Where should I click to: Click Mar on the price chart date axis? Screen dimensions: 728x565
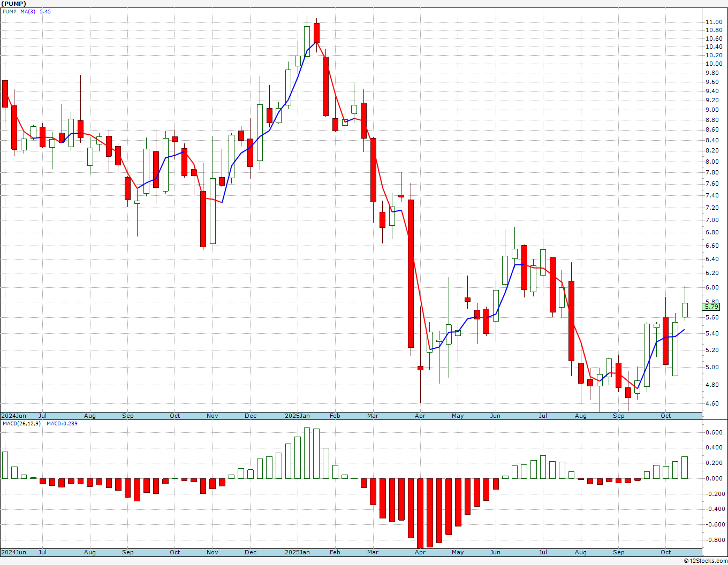pos(373,416)
